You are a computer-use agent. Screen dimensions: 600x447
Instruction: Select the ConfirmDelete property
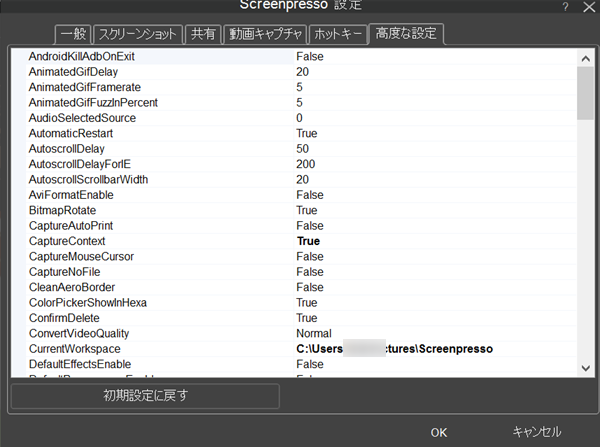(x=64, y=318)
